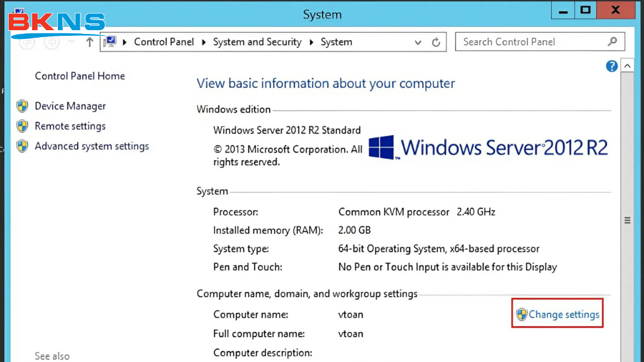Click the computer icon in the address bar
This screenshot has width=644, height=362.
(111, 42)
